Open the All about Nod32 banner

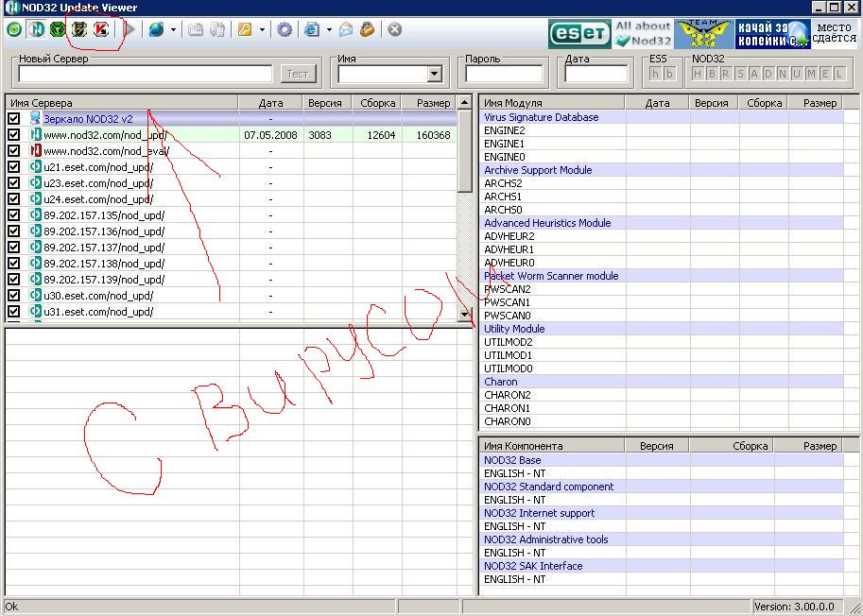coord(643,34)
